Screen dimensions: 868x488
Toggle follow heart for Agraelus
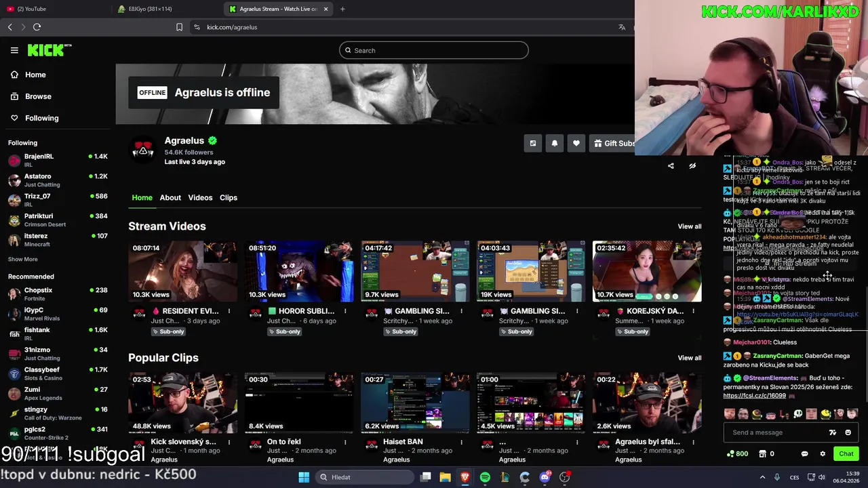pos(576,143)
